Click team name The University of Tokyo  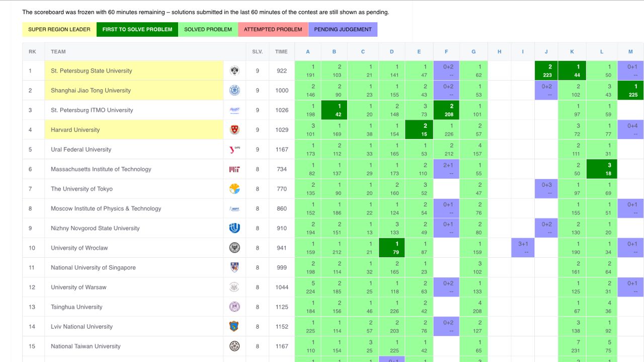pyautogui.click(x=82, y=189)
